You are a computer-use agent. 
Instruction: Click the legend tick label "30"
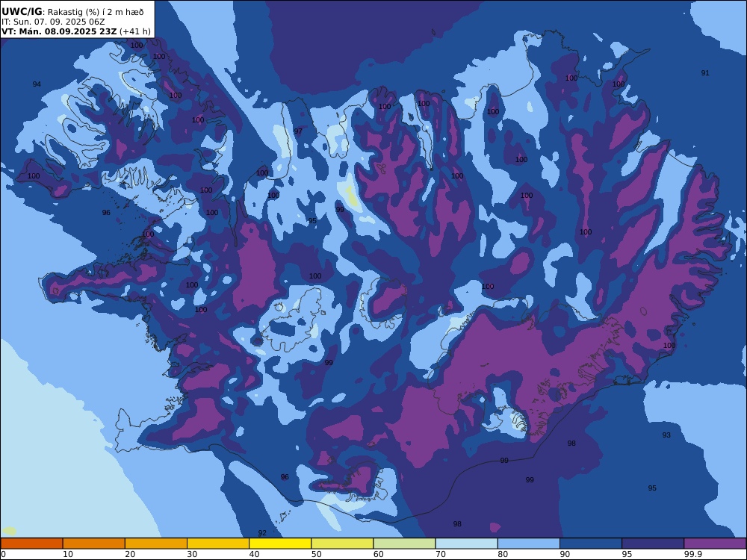coord(192,554)
